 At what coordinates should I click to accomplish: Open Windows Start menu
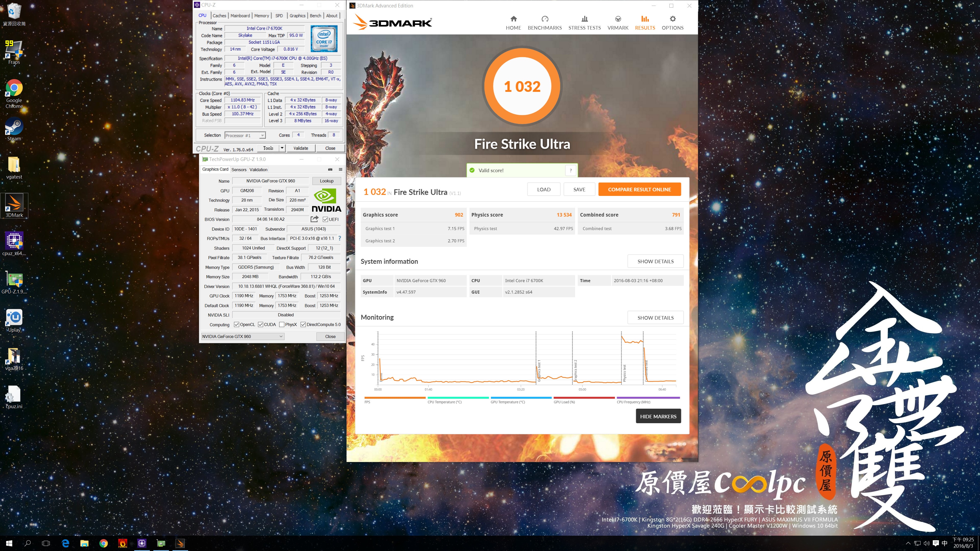9,543
